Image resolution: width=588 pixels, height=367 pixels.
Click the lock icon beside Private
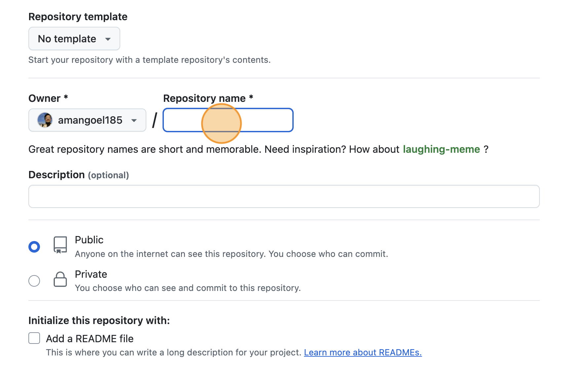[60, 279]
